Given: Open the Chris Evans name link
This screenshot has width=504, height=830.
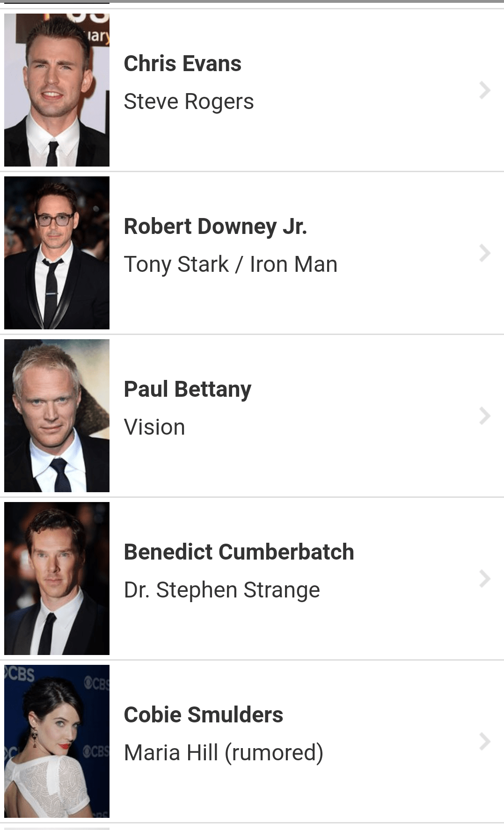Looking at the screenshot, I should pos(183,64).
